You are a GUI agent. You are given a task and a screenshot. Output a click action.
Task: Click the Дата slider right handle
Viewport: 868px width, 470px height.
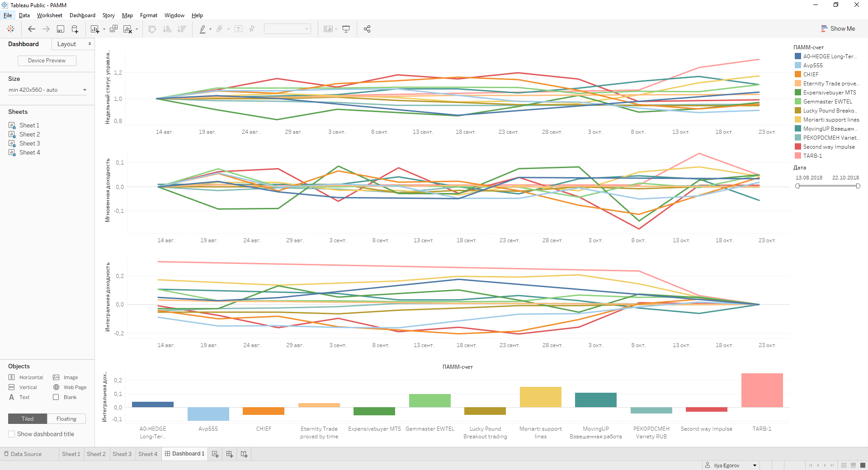[x=858, y=186]
